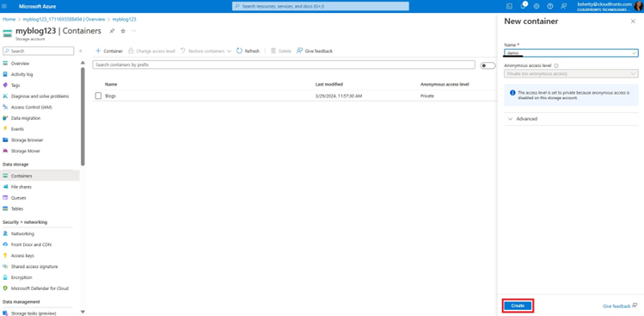
Task: Click the Create button
Action: [x=518, y=306]
